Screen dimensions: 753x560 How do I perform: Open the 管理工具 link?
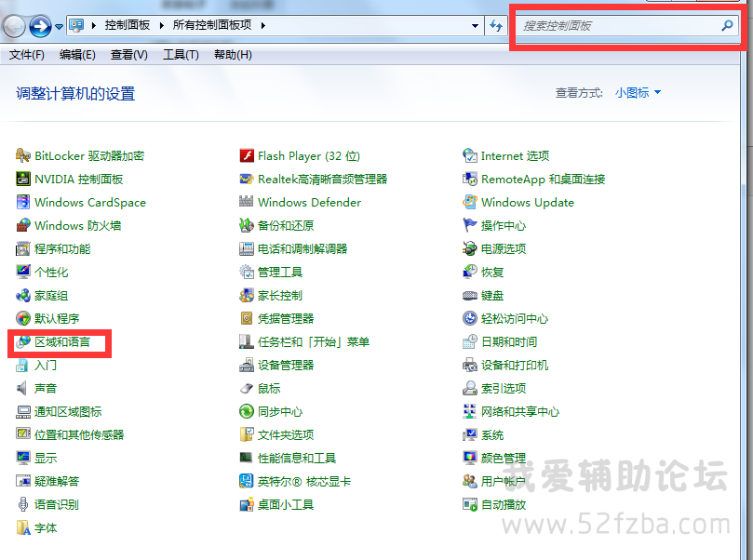(280, 272)
